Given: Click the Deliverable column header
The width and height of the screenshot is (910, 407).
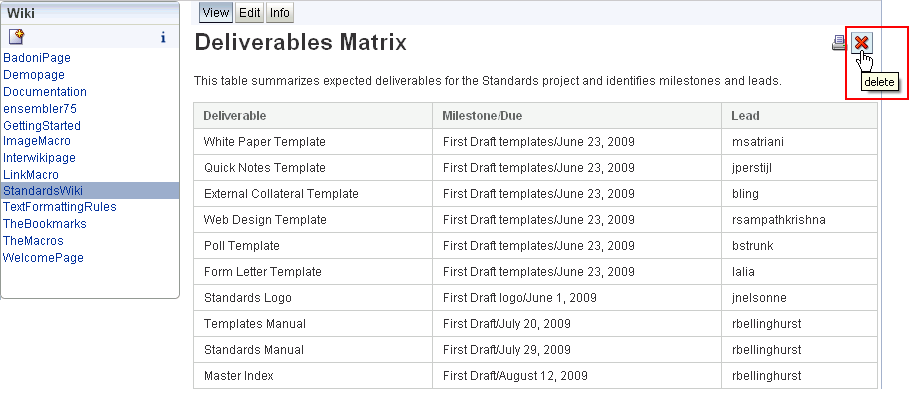Looking at the screenshot, I should [x=234, y=116].
